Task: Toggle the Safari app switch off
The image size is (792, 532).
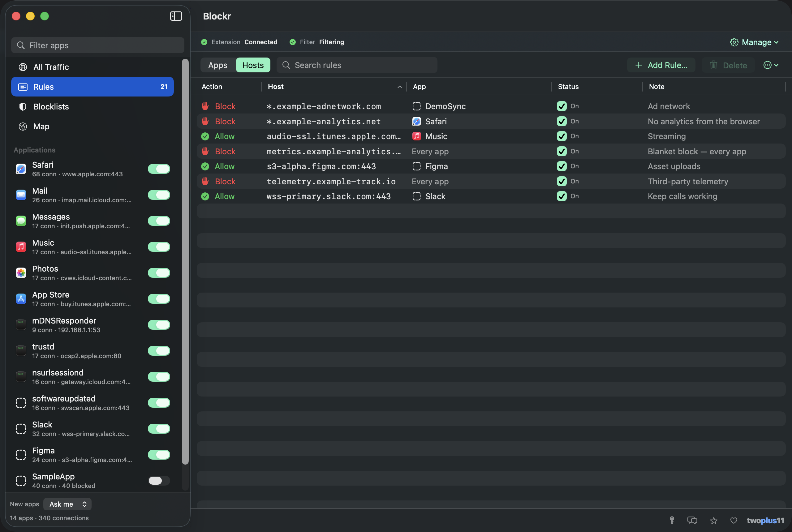Action: click(159, 169)
